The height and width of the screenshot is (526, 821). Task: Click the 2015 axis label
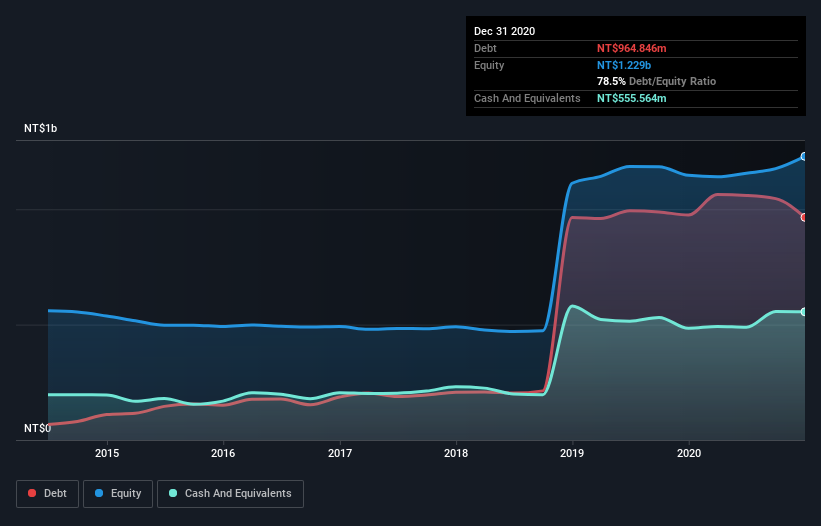[107, 453]
